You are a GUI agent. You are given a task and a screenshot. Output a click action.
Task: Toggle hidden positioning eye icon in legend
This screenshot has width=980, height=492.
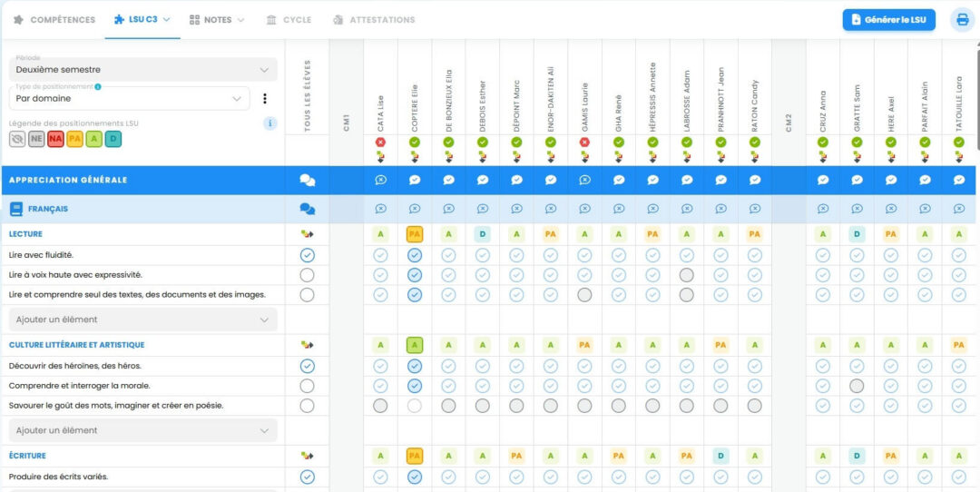click(17, 139)
